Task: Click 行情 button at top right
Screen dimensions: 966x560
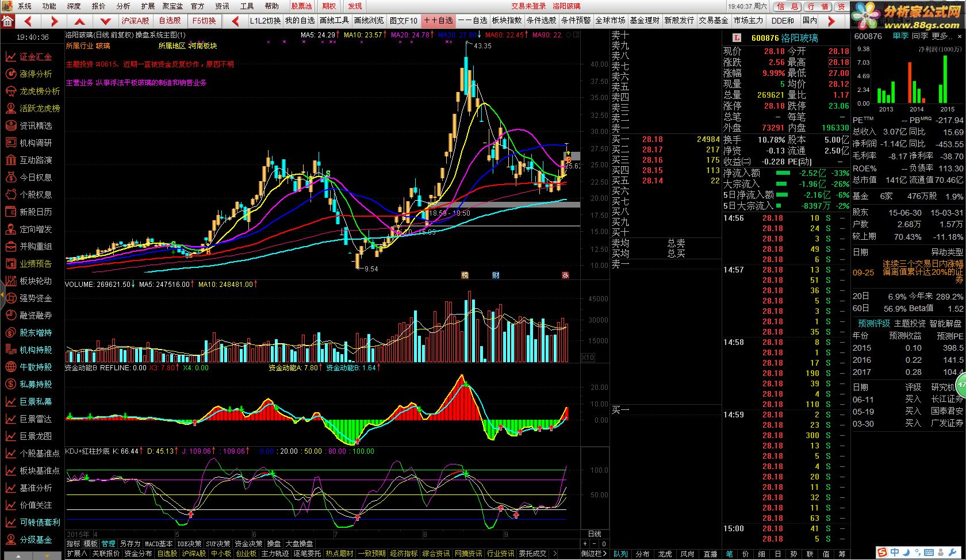Action: (817, 6)
